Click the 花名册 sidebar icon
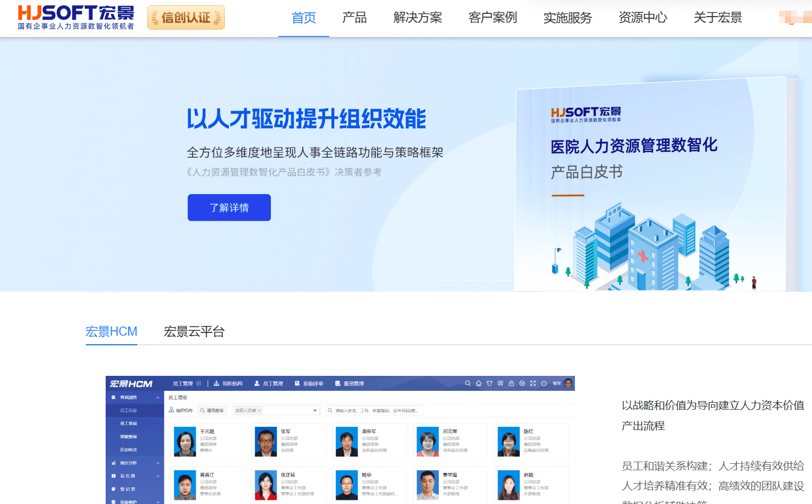 point(114,476)
